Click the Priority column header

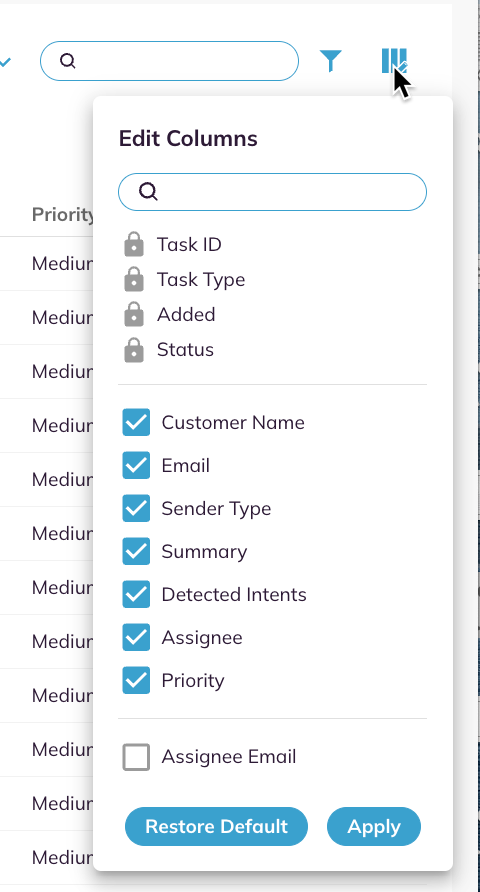63,214
